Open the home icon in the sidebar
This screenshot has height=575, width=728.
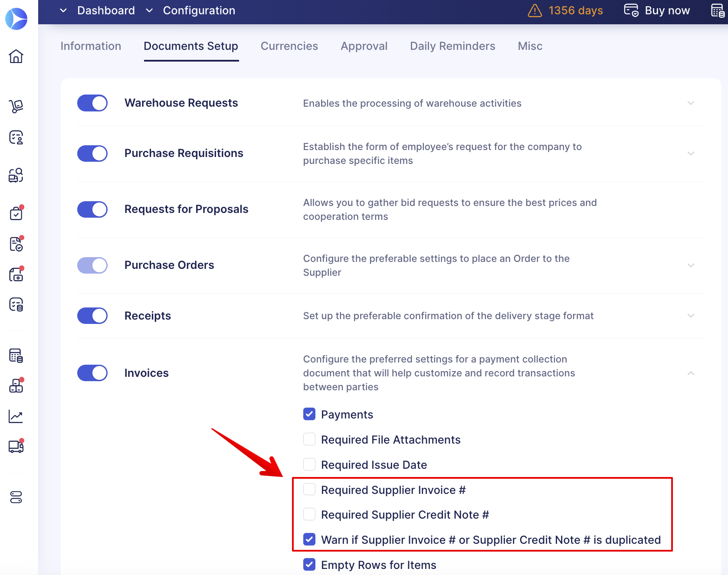[16, 56]
